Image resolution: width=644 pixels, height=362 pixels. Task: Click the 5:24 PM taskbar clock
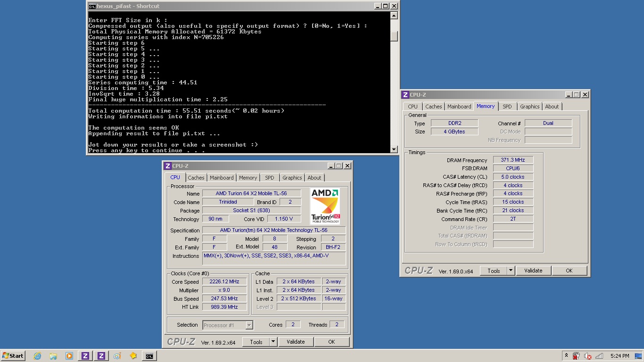pos(619,356)
